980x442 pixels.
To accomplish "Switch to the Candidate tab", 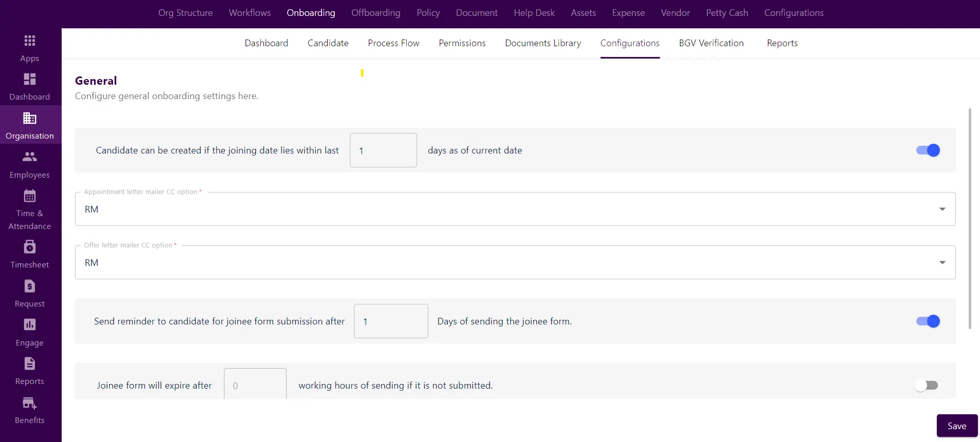I will click(328, 43).
